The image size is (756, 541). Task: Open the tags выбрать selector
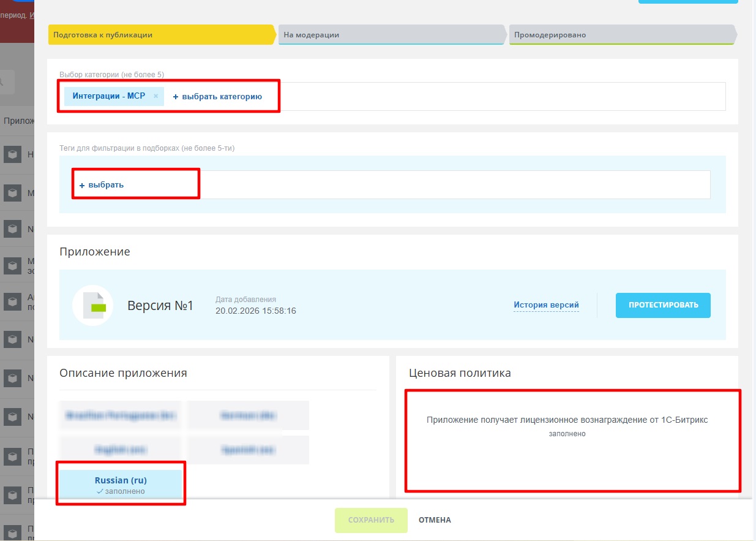[102, 184]
